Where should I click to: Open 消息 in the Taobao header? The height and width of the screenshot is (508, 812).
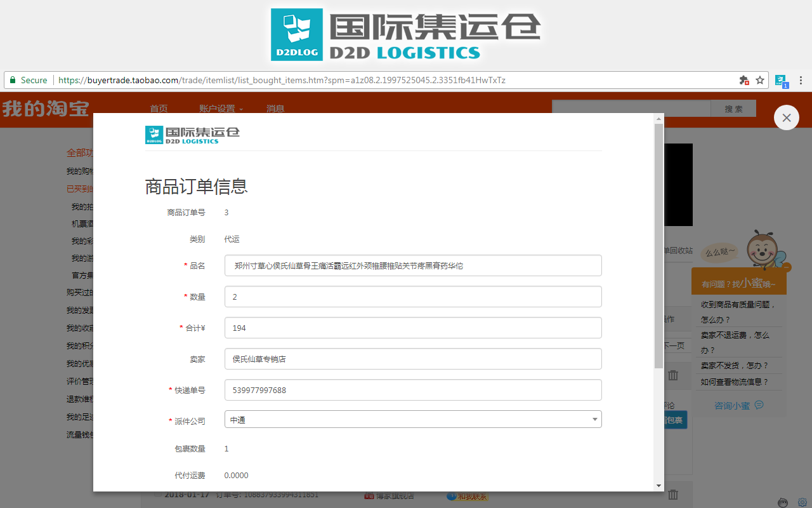tap(275, 109)
